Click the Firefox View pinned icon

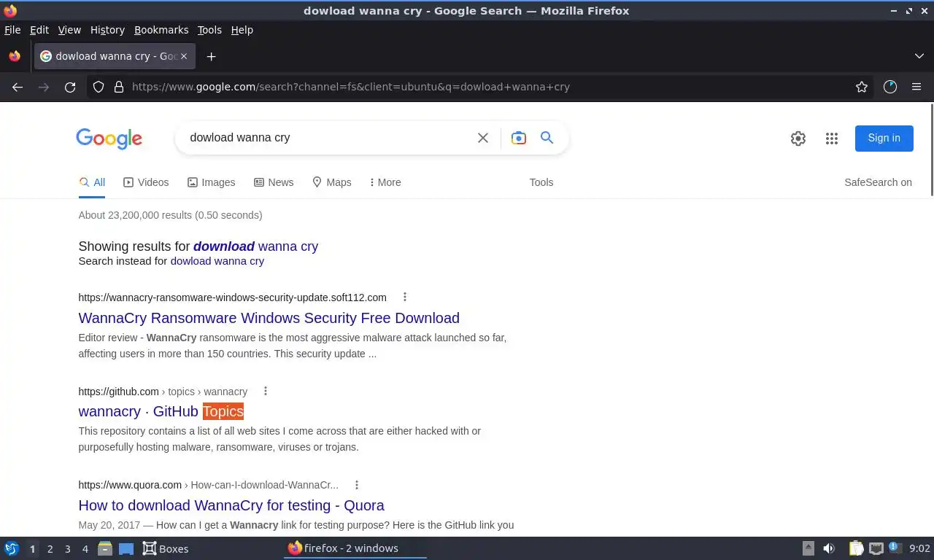15,56
